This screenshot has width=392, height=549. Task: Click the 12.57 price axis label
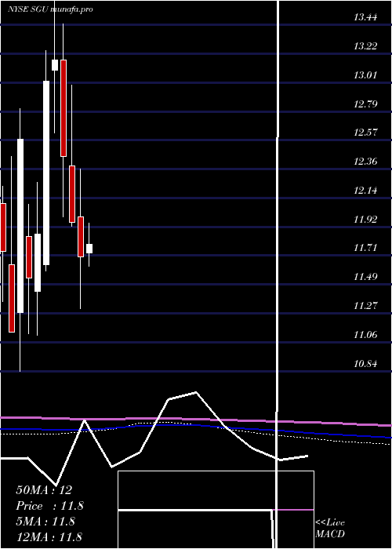click(x=365, y=133)
